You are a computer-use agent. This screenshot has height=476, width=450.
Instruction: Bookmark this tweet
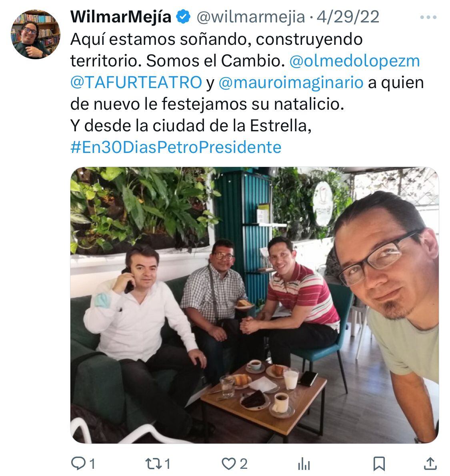point(379,464)
